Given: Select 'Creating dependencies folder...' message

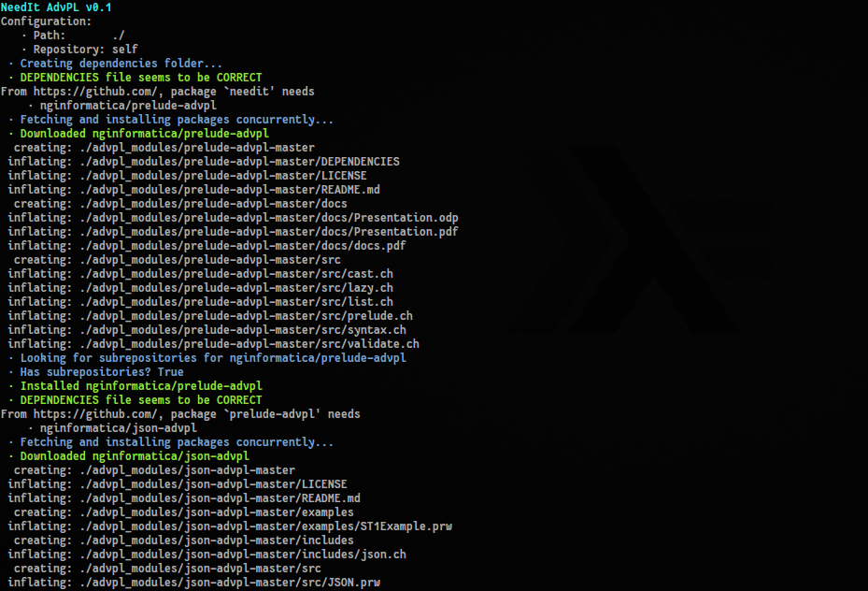Looking at the screenshot, I should (115, 64).
